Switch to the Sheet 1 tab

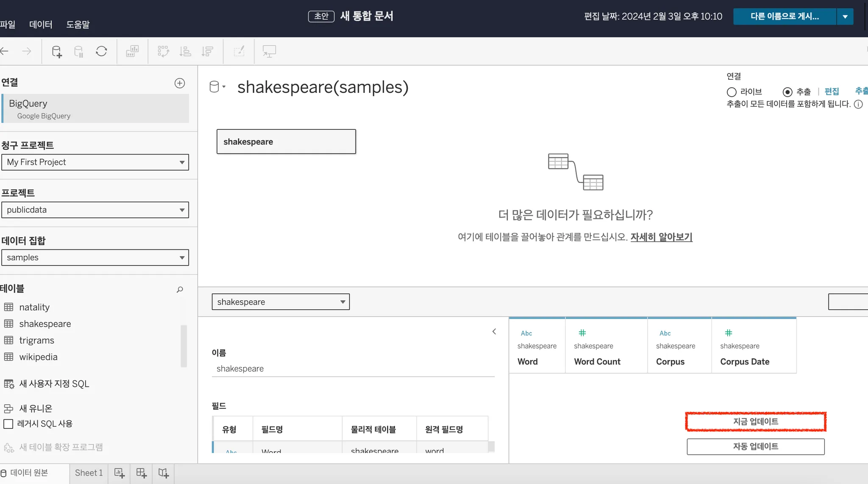point(89,473)
